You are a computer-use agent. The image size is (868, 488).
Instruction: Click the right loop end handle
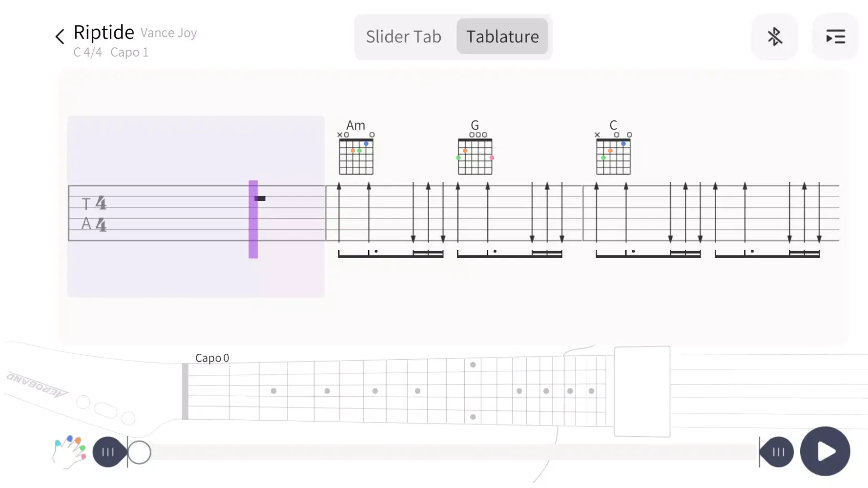778,452
